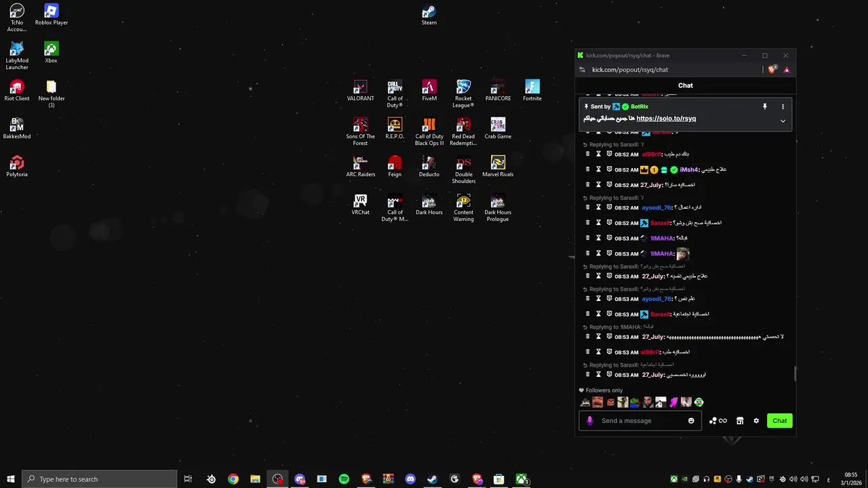Click the taskbar search box
Viewport: 868px width, 488px height.
pos(100,479)
